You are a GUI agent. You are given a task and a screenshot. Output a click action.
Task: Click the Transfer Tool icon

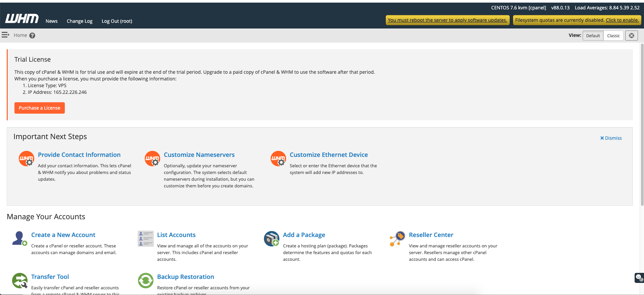(20, 281)
